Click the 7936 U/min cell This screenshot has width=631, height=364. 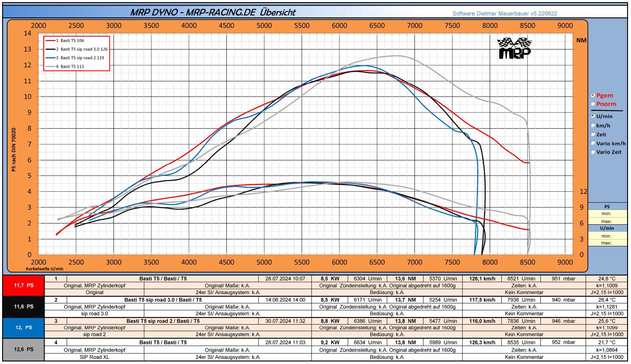point(521,300)
